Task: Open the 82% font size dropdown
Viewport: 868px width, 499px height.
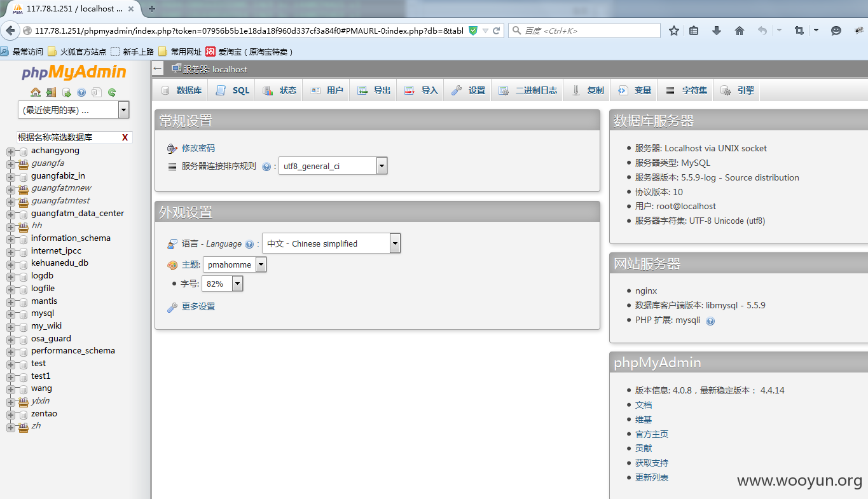Action: click(x=222, y=284)
